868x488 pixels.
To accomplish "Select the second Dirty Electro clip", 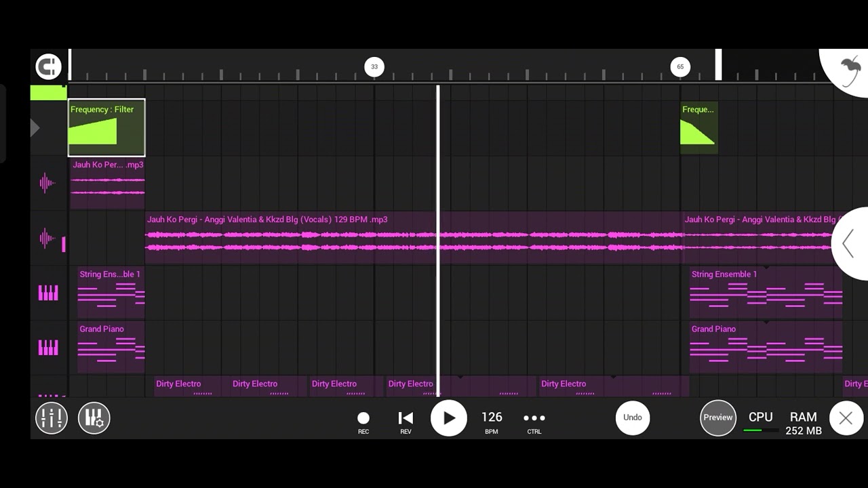I will tap(269, 386).
